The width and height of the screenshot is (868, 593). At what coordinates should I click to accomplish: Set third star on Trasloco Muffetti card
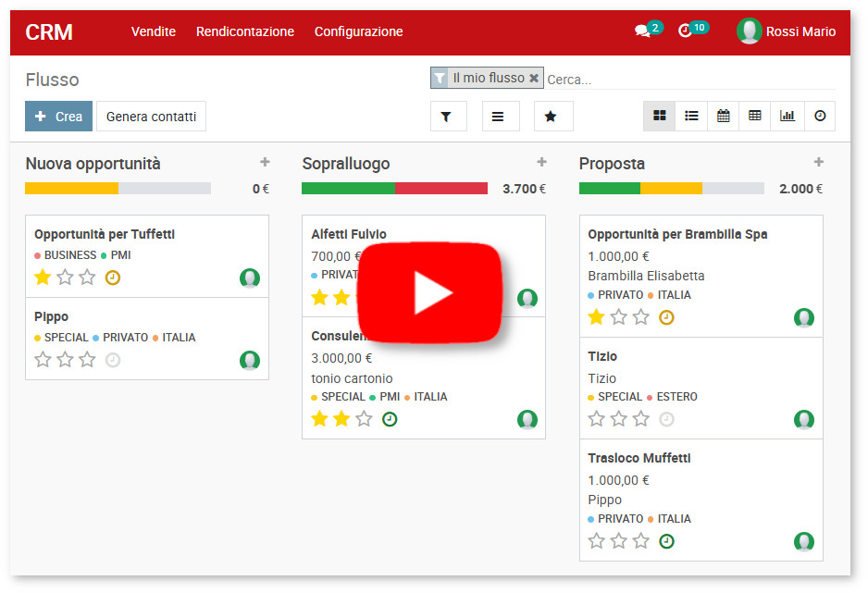coord(640,541)
